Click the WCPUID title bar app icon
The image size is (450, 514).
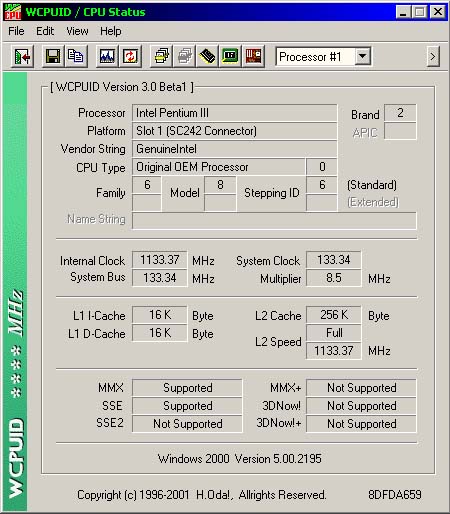coord(13,12)
